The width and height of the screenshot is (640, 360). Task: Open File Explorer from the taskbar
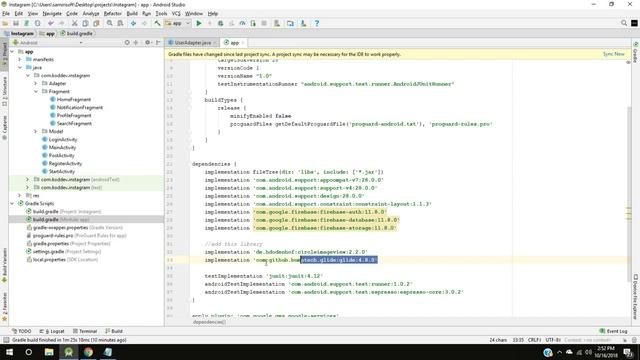click(x=49, y=352)
